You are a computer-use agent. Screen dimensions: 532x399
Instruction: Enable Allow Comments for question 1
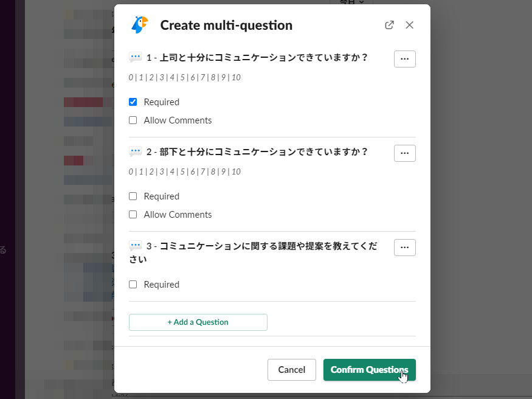tap(133, 120)
